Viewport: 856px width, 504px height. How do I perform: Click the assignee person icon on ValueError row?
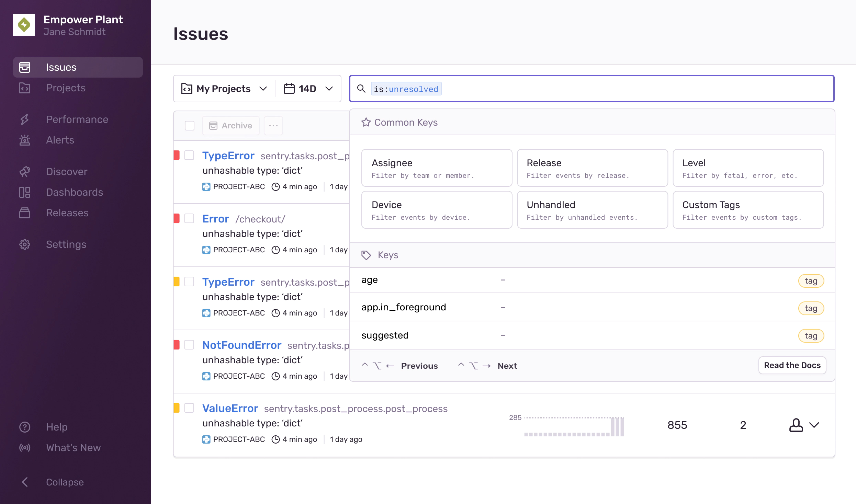[x=796, y=425]
